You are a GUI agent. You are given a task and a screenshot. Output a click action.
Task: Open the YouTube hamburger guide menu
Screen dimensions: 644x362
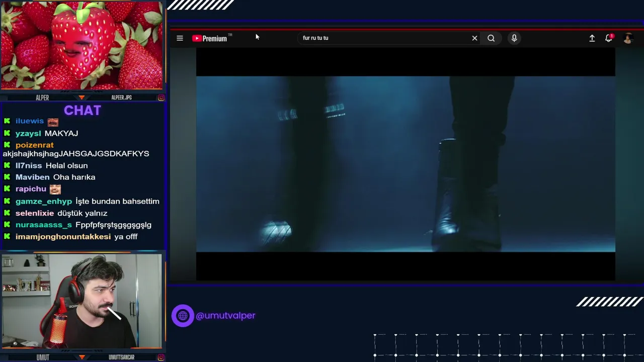(180, 38)
